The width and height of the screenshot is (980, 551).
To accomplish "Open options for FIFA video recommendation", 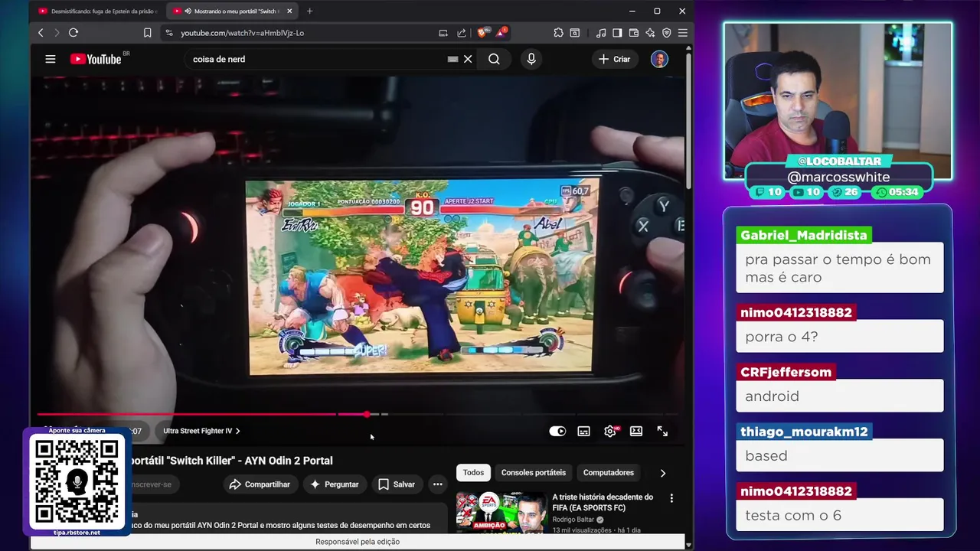I will click(671, 498).
